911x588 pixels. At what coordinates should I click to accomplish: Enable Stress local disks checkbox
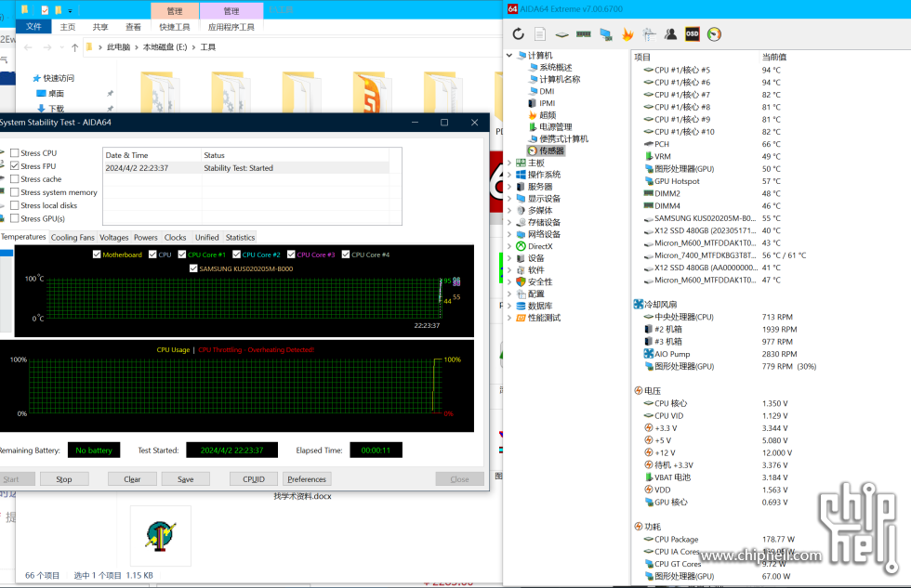point(15,205)
